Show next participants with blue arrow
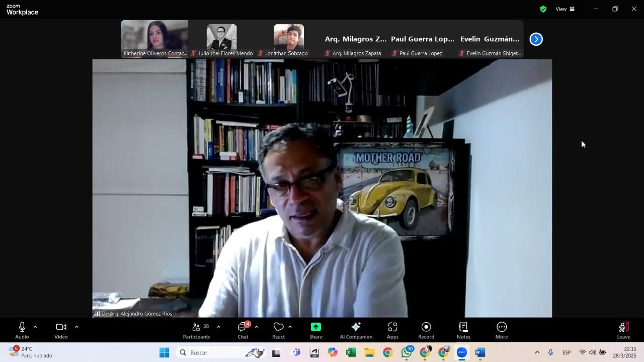 point(536,39)
